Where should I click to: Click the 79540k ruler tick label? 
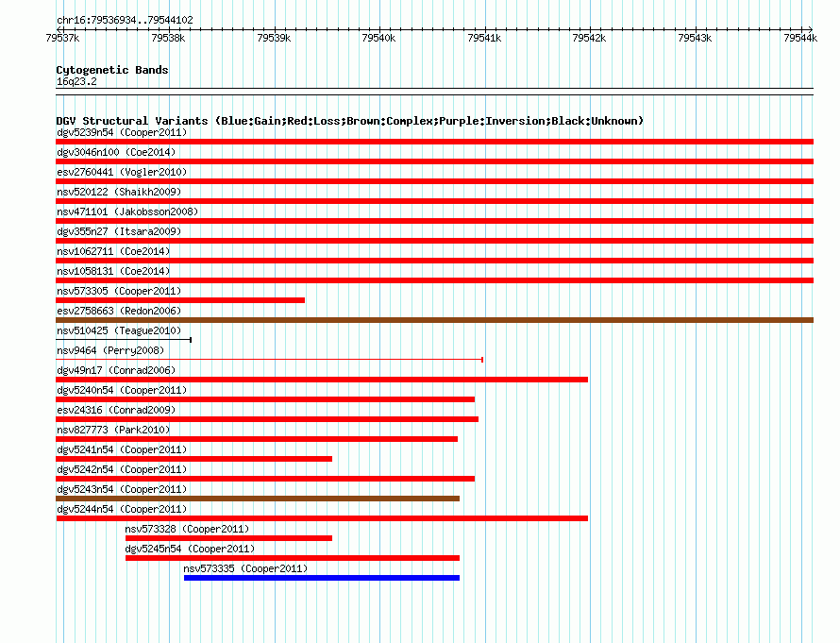tap(378, 38)
